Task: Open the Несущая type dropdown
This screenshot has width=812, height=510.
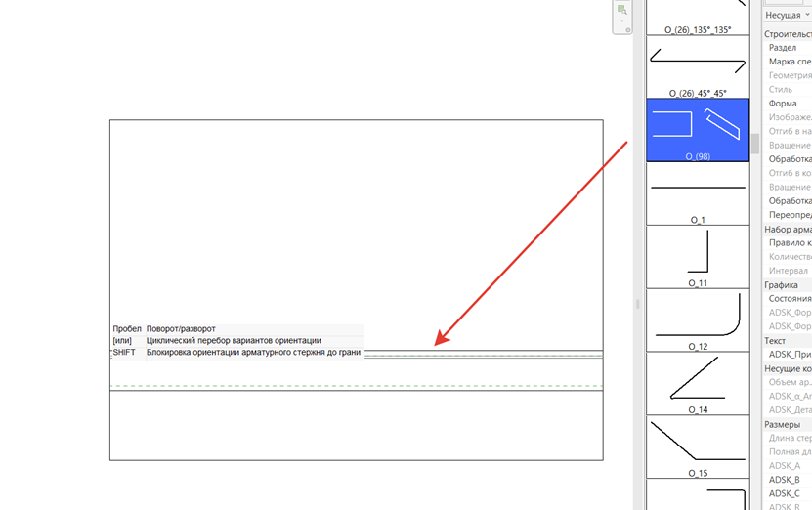Action: click(788, 15)
